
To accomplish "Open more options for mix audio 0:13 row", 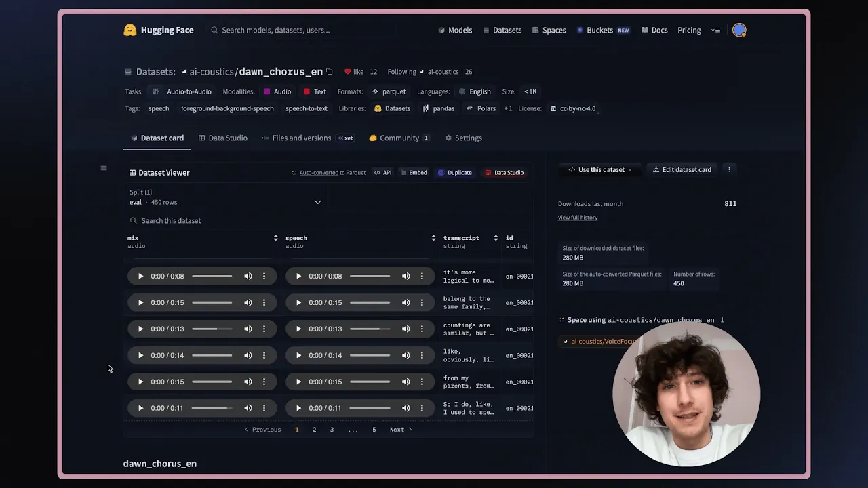I will [x=264, y=329].
